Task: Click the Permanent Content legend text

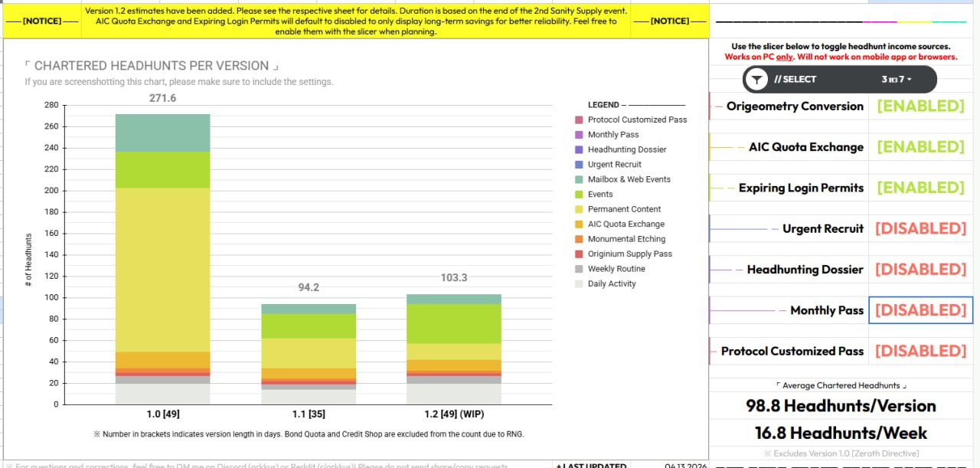Action: pos(624,209)
